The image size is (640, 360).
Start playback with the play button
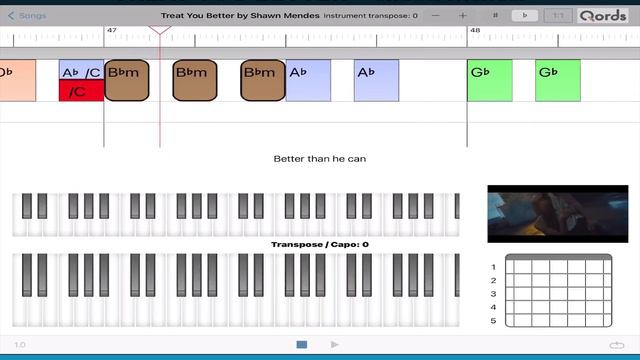click(x=335, y=344)
